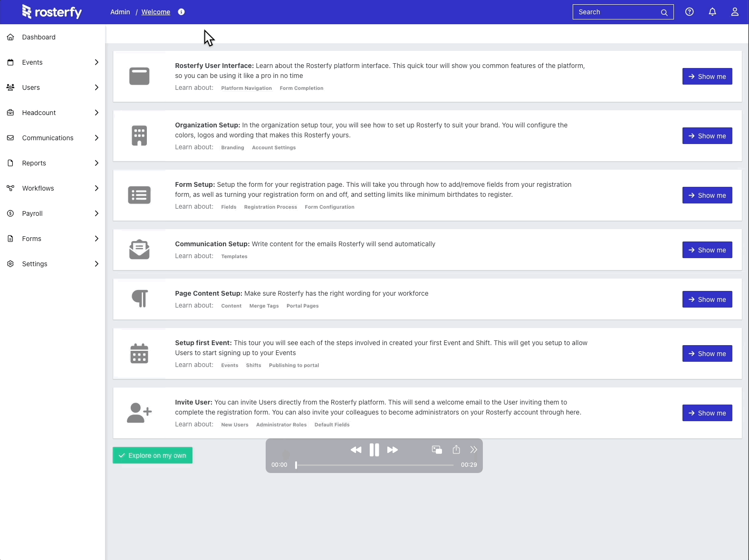749x560 pixels.
Task: Expand the Forms menu chevron
Action: [96, 239]
